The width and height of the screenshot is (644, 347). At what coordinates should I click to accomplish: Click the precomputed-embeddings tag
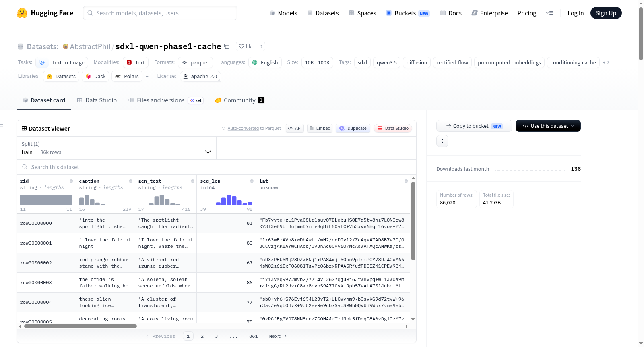(x=509, y=62)
